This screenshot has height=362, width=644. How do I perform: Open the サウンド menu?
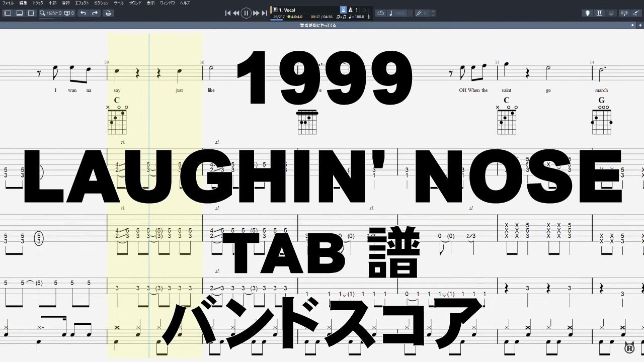(135, 3)
